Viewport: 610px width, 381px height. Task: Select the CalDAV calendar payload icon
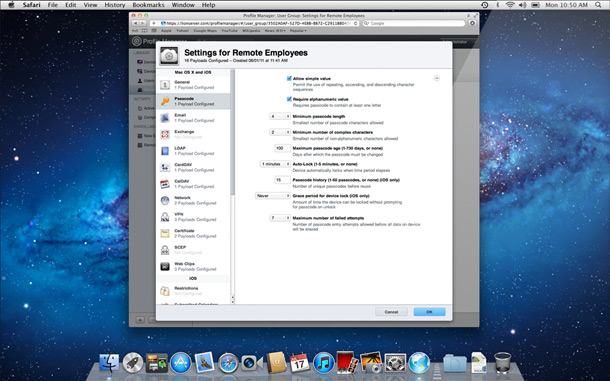click(165, 184)
